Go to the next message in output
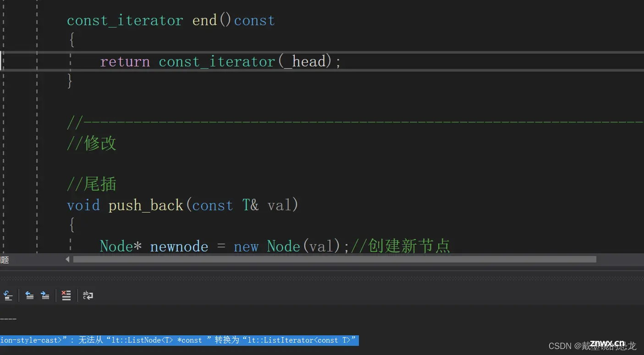Image resolution: width=644 pixels, height=355 pixels. 45,295
